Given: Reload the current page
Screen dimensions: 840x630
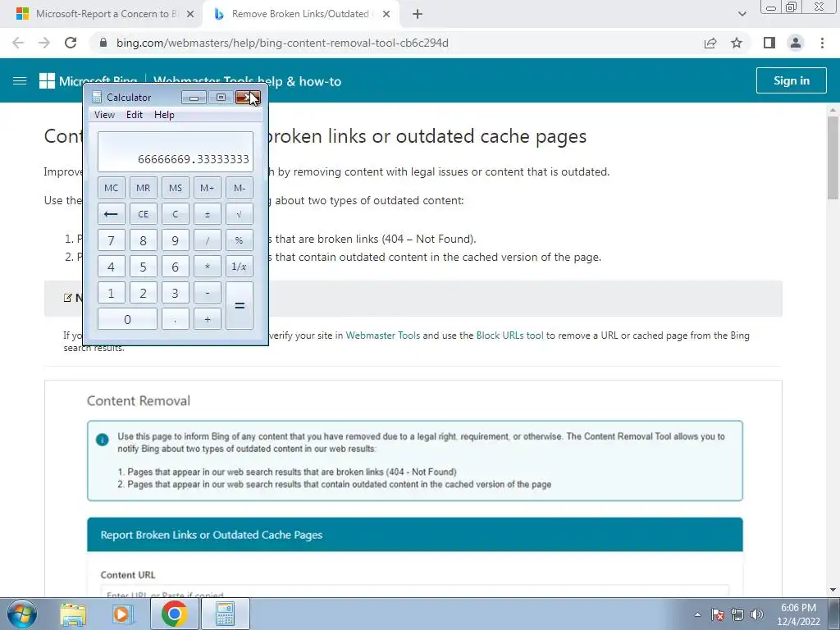Looking at the screenshot, I should coord(71,43).
